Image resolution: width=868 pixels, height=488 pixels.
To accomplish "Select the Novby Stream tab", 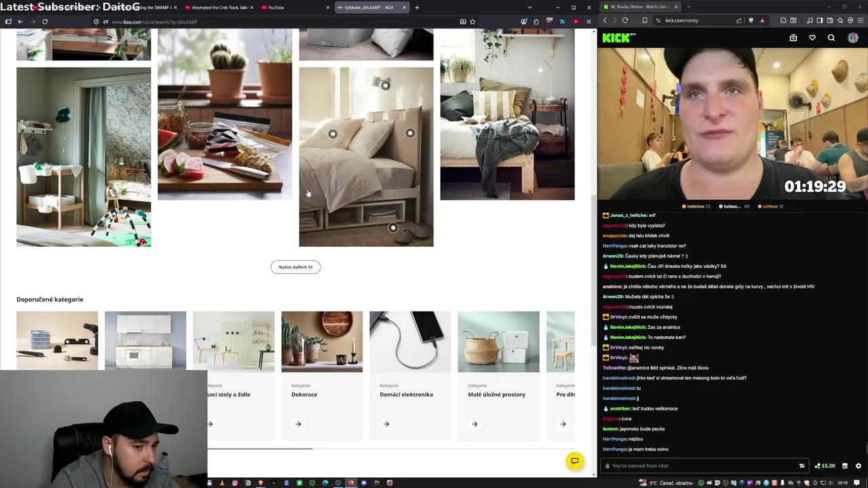I will coord(639,7).
